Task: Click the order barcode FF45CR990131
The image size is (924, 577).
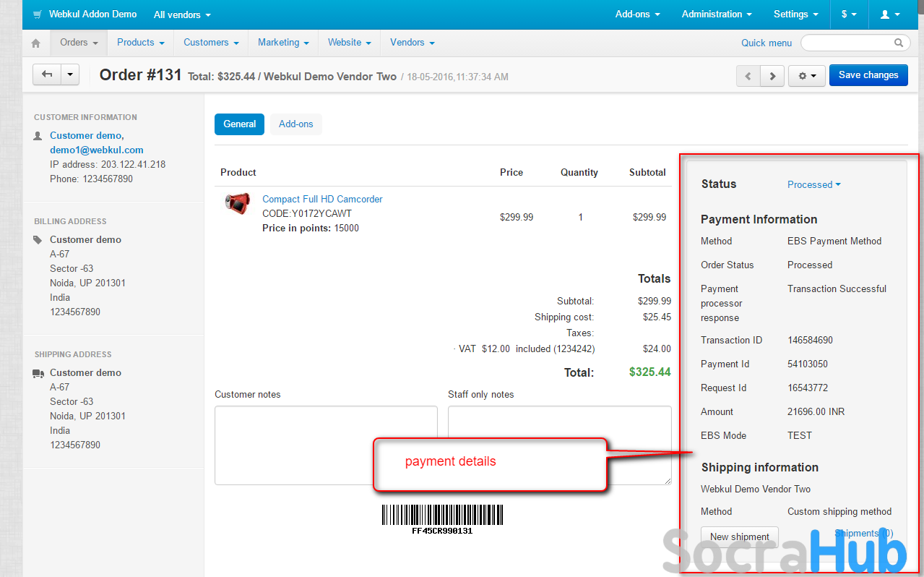Action: tap(442, 520)
